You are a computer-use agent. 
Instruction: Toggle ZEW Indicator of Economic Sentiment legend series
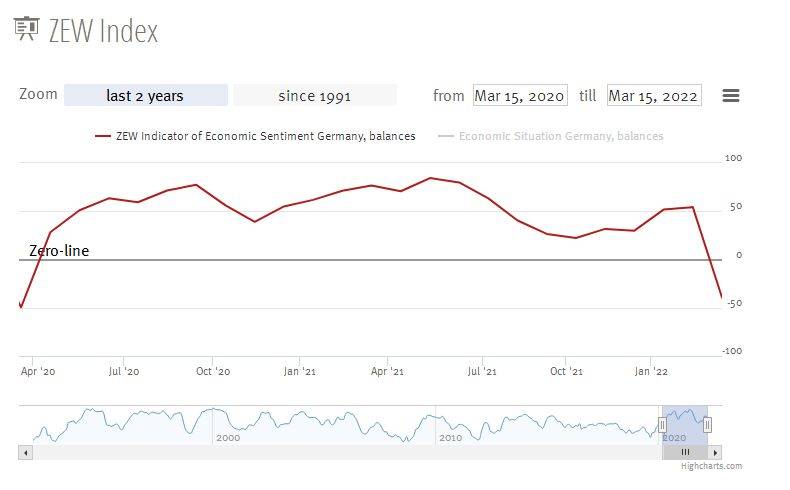pyautogui.click(x=255, y=136)
